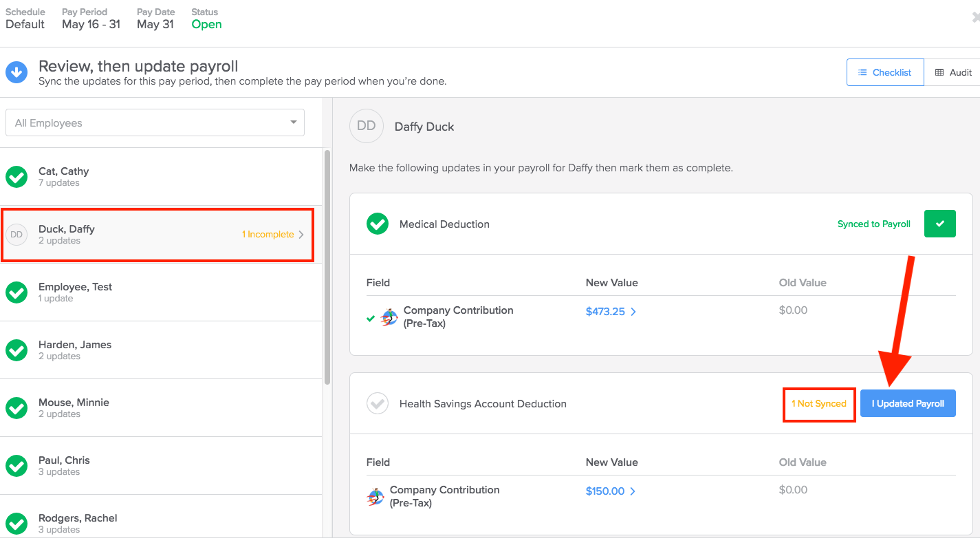Open the $150.00 new value link
Viewport: 980px width, 545px height.
click(605, 491)
